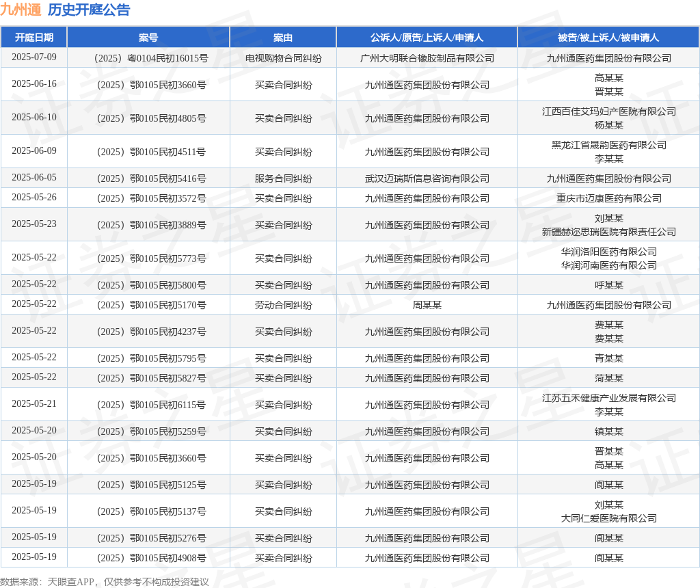The width and height of the screenshot is (700, 588).
Task: Click the 案由 column header
Action: point(283,38)
